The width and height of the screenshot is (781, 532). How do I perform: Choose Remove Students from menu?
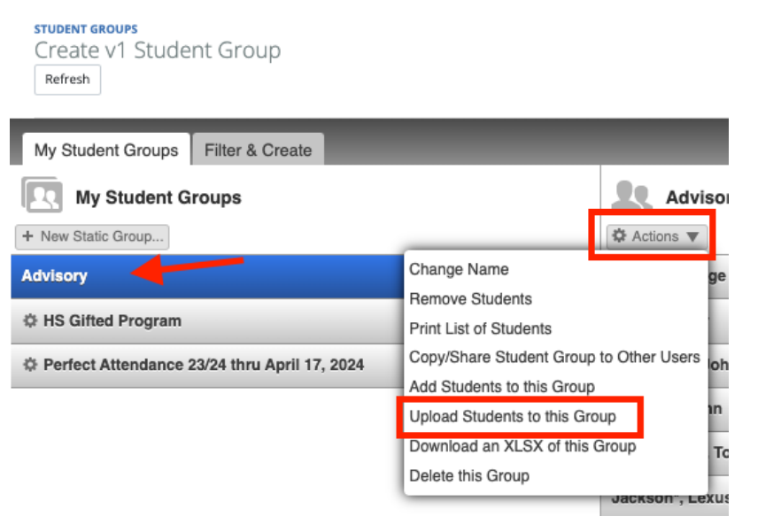point(471,299)
